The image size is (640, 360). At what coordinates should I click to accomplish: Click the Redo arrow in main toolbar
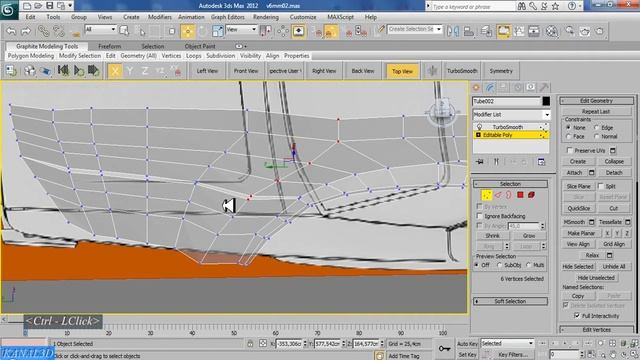tap(26, 31)
